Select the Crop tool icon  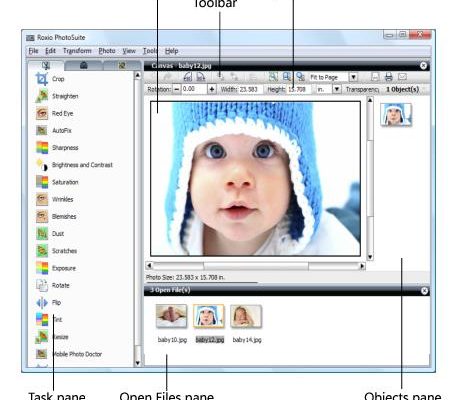coord(42,79)
